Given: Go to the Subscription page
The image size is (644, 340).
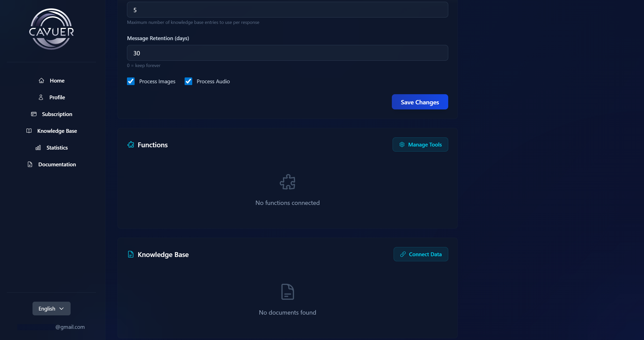Looking at the screenshot, I should [x=57, y=114].
